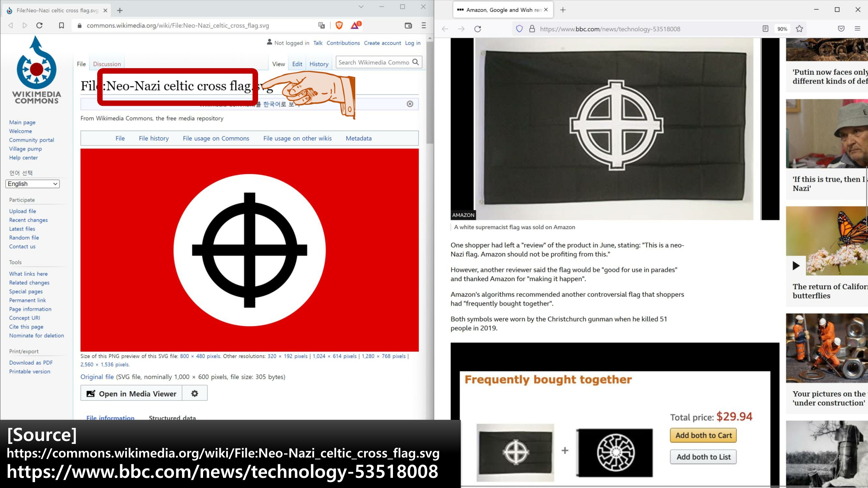Open Download as PDF link
Image resolution: width=868 pixels, height=488 pixels.
(x=31, y=363)
